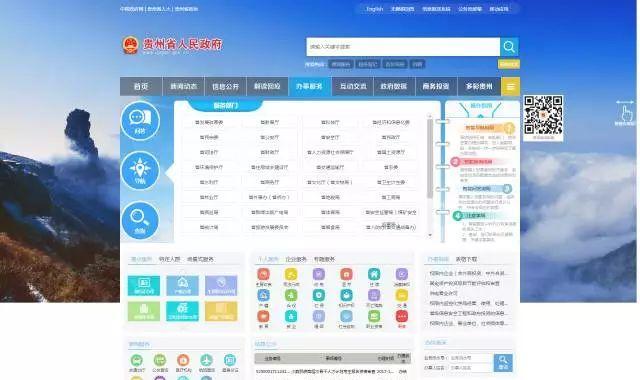640x380 pixels.
Task: Open the 首页 navigation tab
Action: pyautogui.click(x=141, y=87)
